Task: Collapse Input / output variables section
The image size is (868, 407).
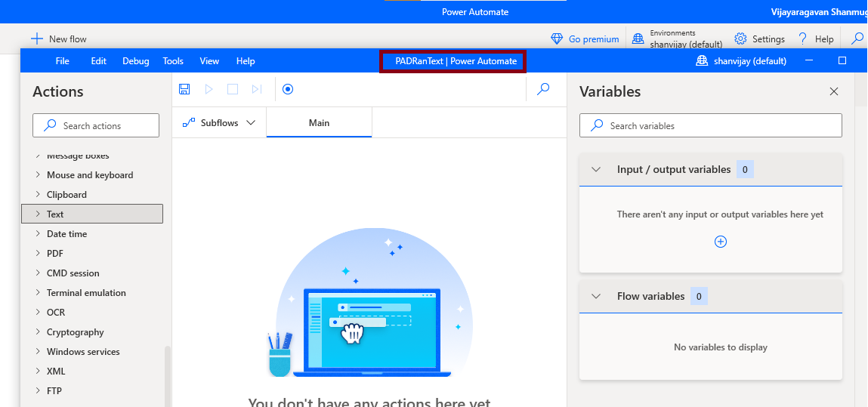Action: point(595,170)
